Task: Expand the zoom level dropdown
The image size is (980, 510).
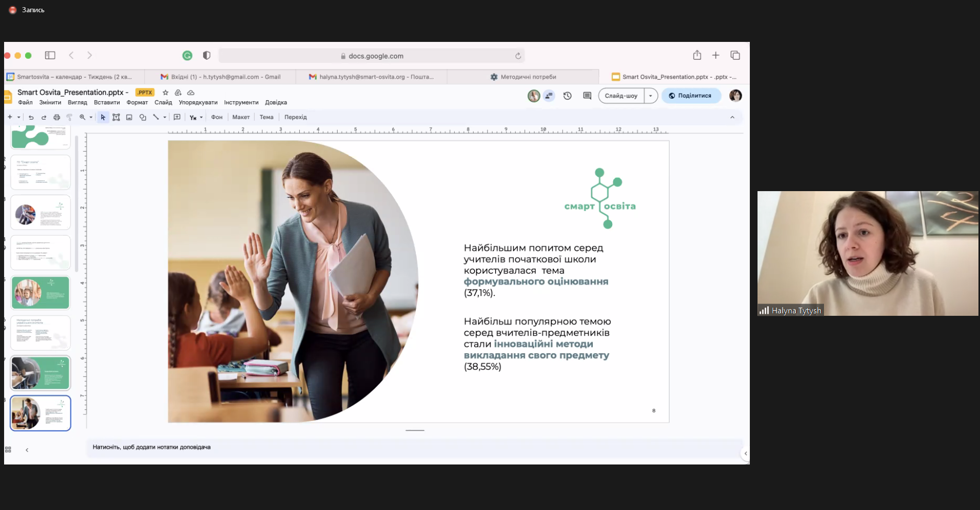Action: 91,118
